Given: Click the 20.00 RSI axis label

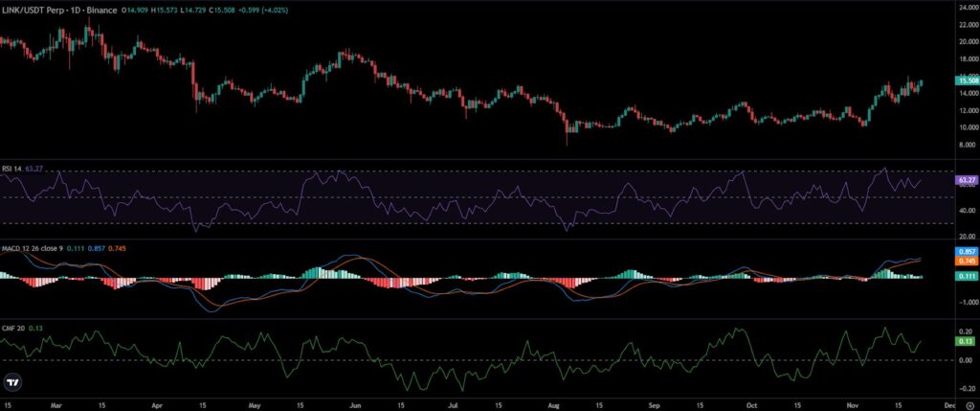Looking at the screenshot, I should click(968, 237).
